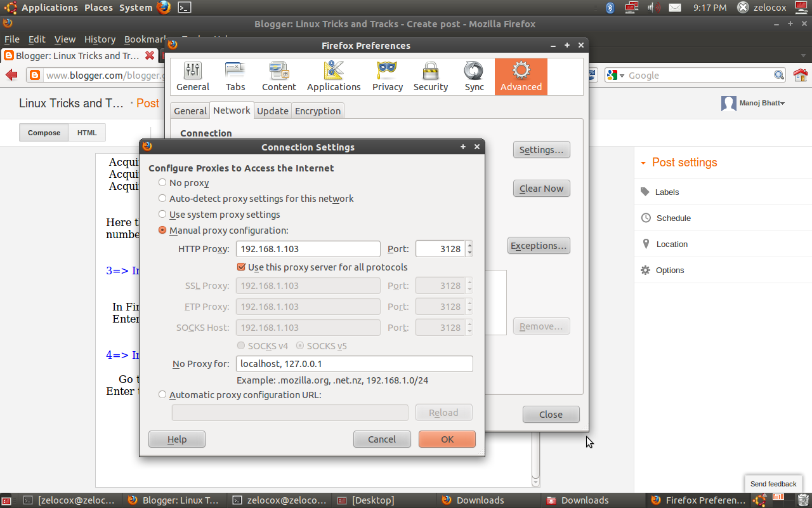Open the Sync preferences pane
The height and width of the screenshot is (508, 812).
coord(474,77)
